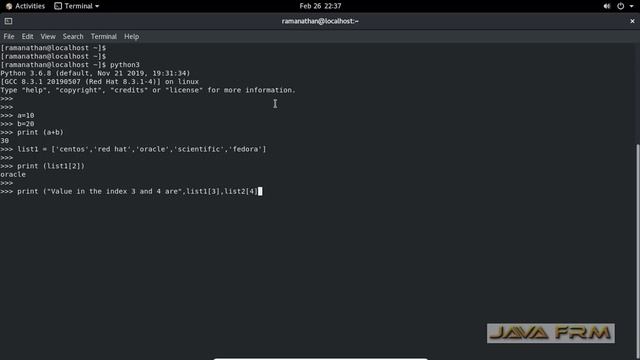
Task: Click the 'print (a+b)' line
Action: click(x=32, y=132)
